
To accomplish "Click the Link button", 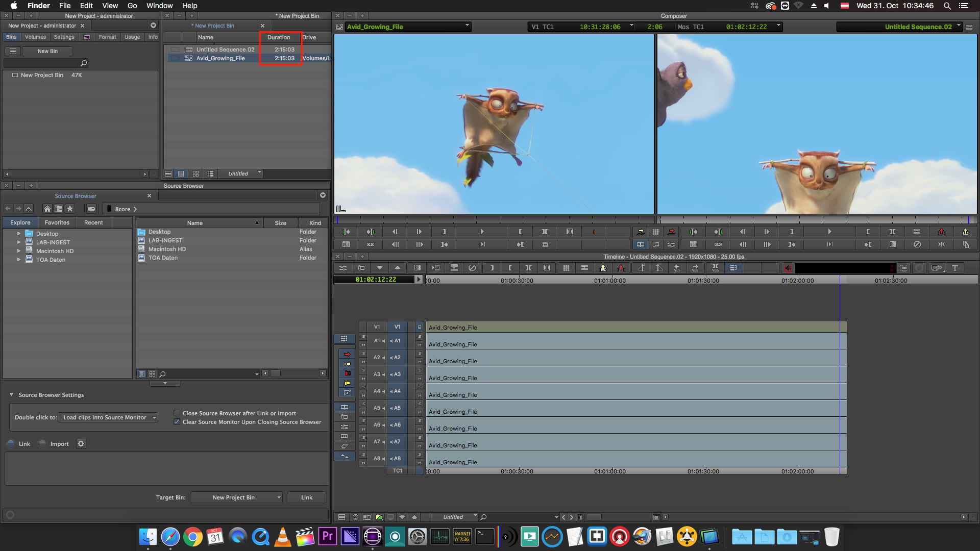I will (x=307, y=497).
